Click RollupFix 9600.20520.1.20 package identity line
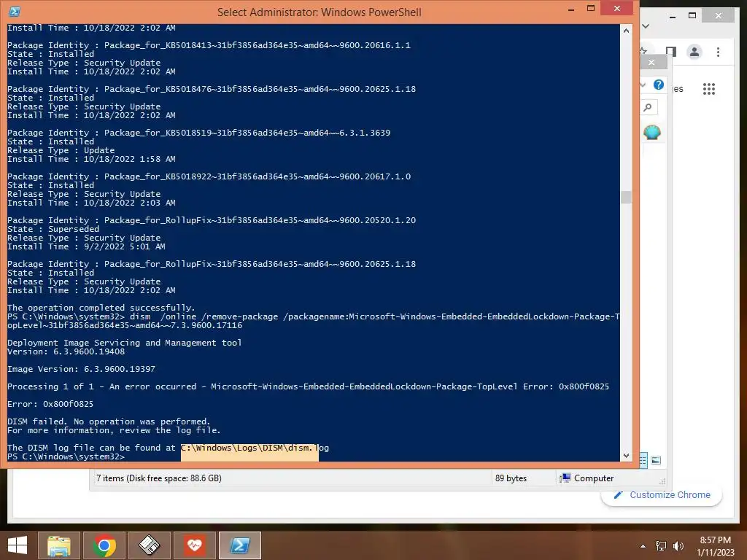This screenshot has height=560, width=747. click(x=212, y=220)
